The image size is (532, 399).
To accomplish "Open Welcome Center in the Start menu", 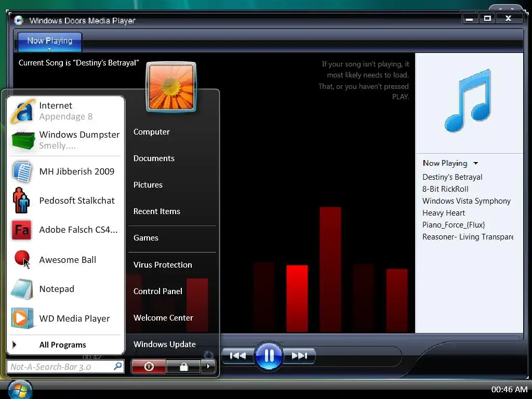I will tap(163, 318).
